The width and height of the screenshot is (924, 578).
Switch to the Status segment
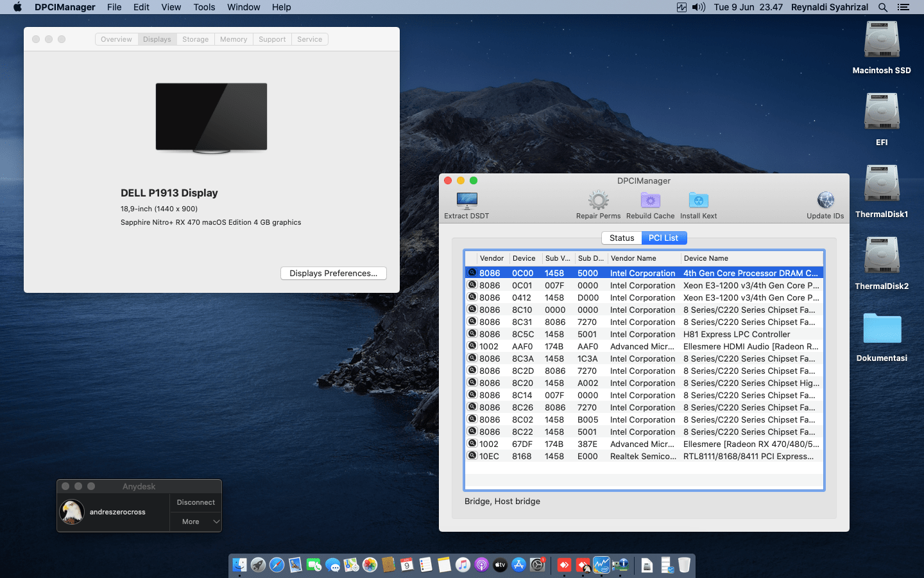621,238
